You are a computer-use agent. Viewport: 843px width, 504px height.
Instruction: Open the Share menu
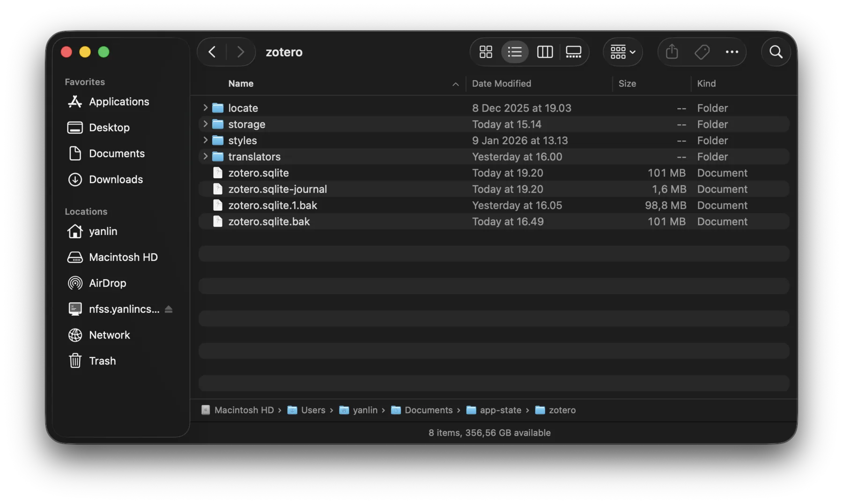(x=672, y=52)
